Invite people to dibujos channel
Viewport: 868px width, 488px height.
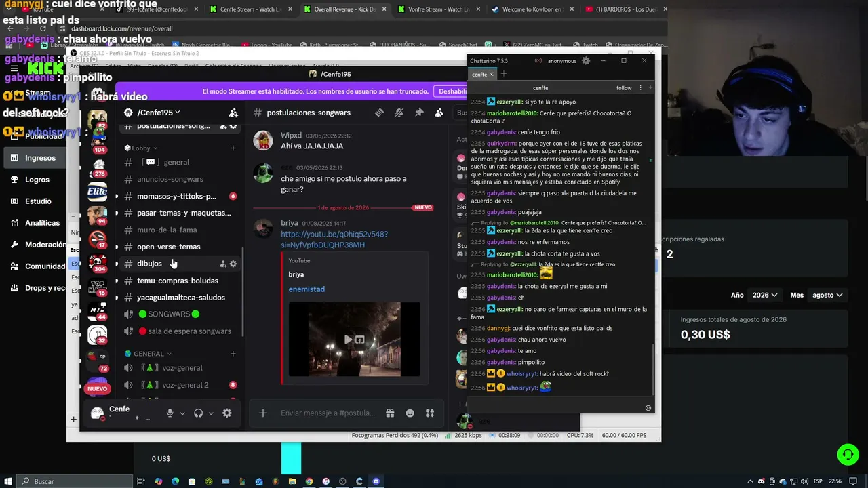(x=222, y=264)
